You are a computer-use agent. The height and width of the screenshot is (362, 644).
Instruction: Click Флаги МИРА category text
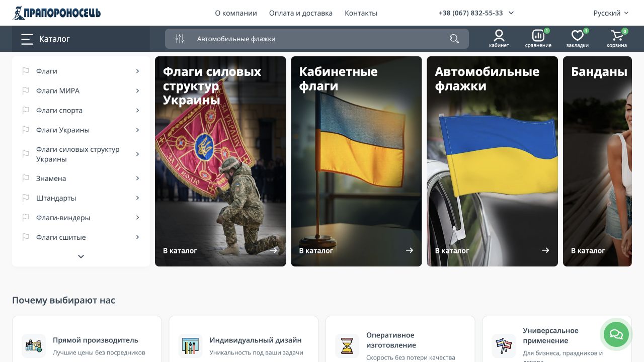coord(58,90)
